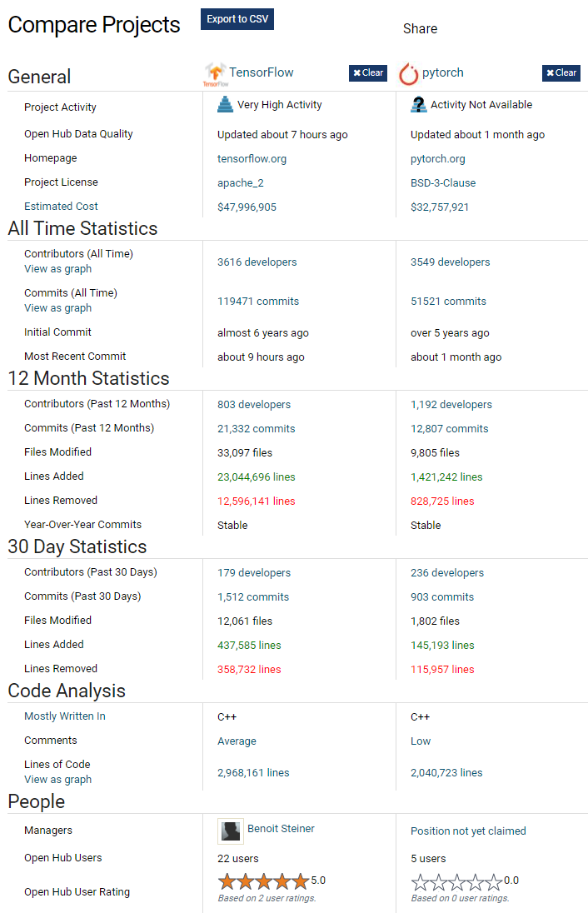Click the PyTorch logo icon
This screenshot has height=918, width=588.
click(x=408, y=74)
